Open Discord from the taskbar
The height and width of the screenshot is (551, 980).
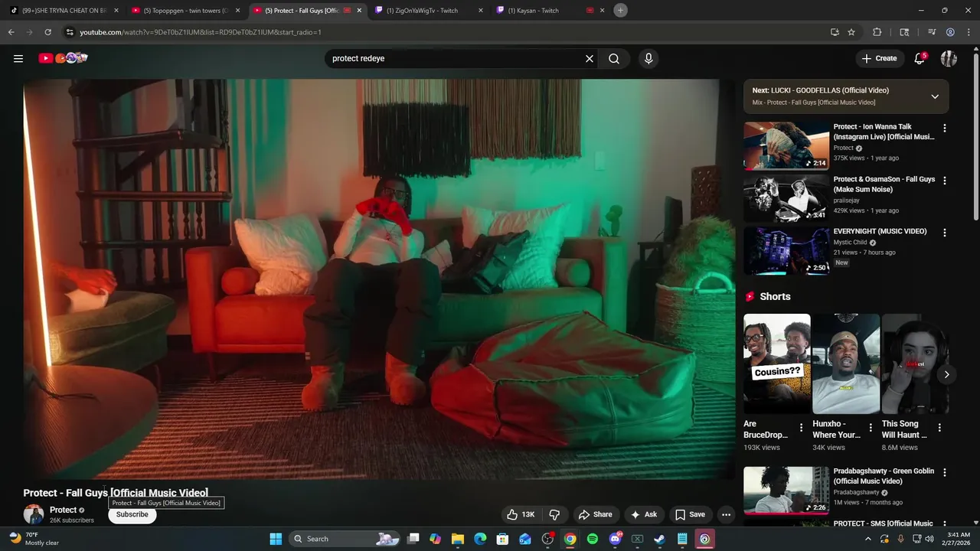pos(615,539)
